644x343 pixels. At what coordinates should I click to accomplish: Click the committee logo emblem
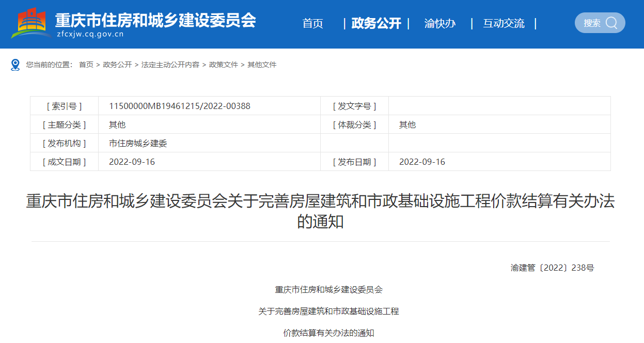tap(30, 23)
